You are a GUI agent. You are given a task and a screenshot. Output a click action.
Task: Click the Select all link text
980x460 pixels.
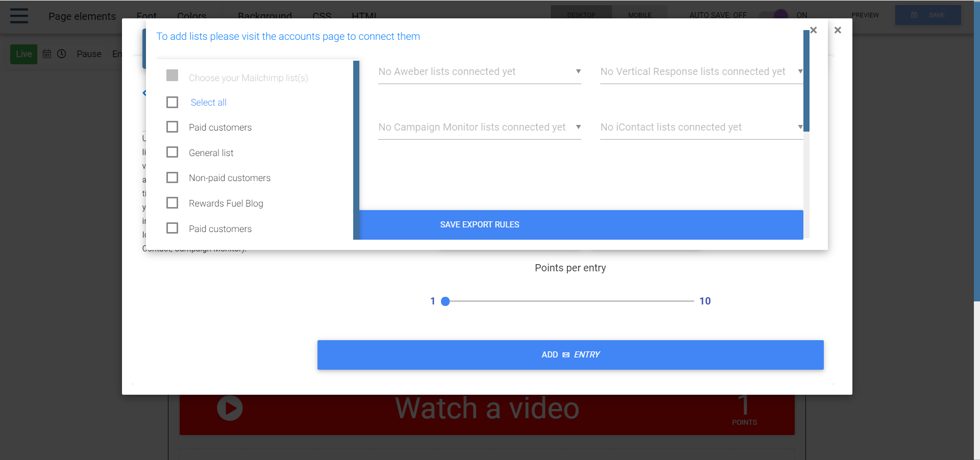[x=208, y=103]
